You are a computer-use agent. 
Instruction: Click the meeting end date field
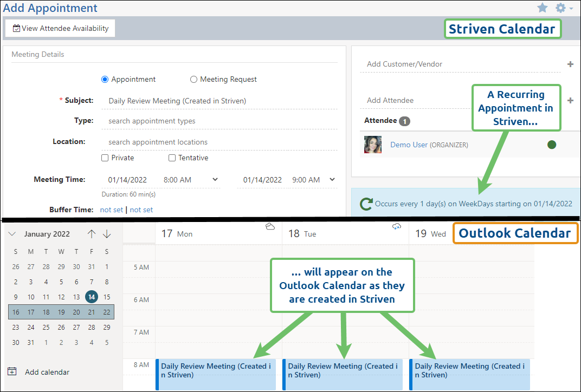point(262,180)
